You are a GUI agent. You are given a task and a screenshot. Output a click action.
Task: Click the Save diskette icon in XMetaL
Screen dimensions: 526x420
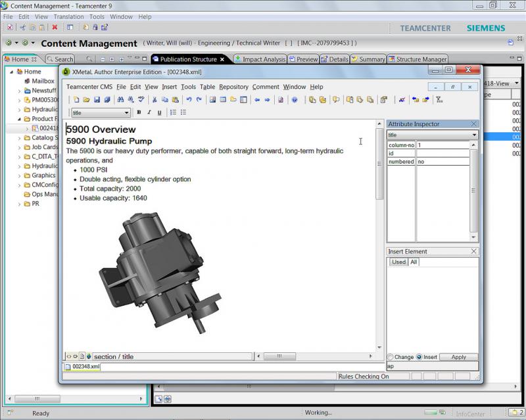(x=97, y=100)
